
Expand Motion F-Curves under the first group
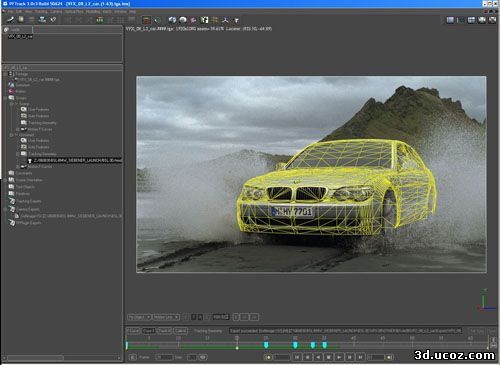18,129
